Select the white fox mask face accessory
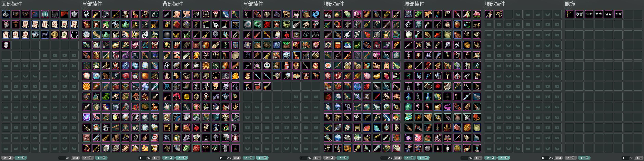Screen dimensions: 644x161 (x=6, y=24)
